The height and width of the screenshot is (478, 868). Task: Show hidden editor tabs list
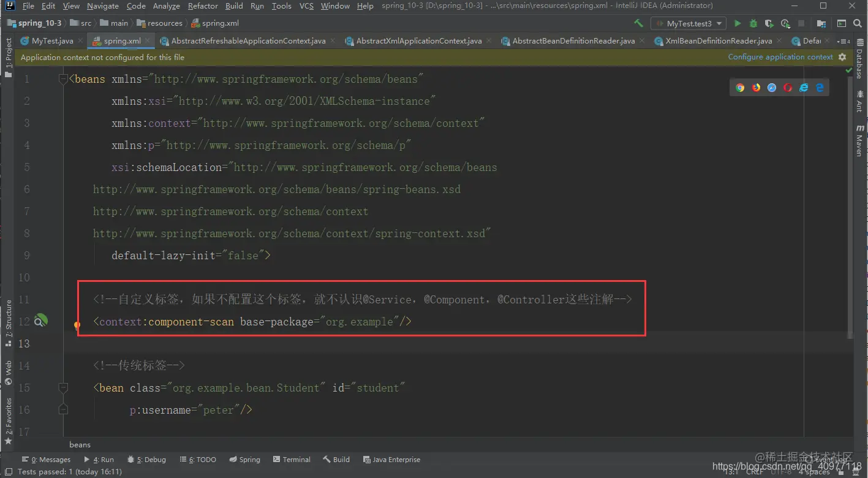843,41
